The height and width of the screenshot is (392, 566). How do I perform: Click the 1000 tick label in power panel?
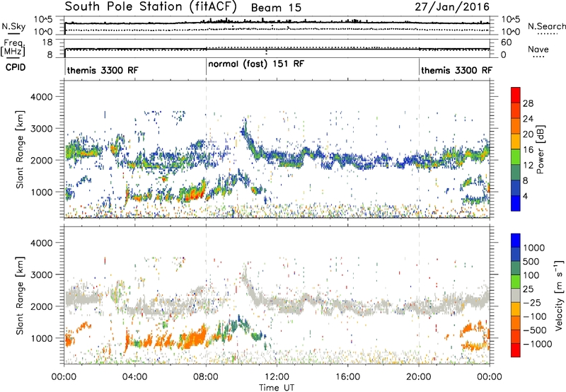pos(41,192)
